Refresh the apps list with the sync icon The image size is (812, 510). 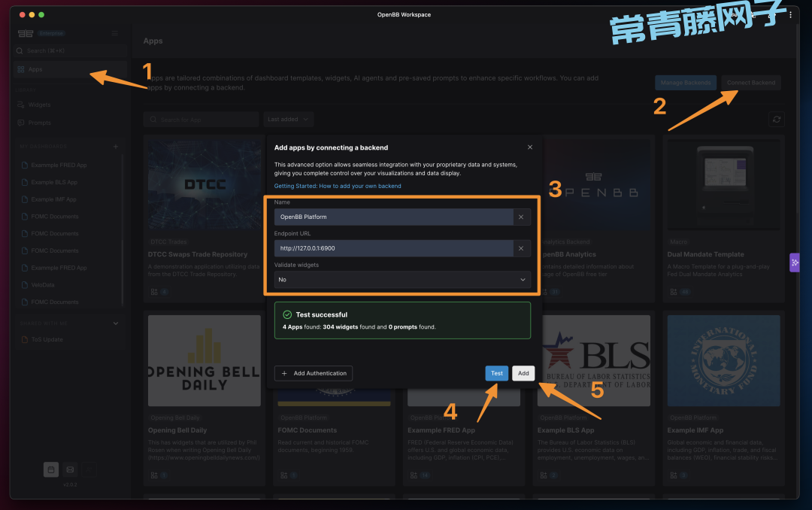coord(776,119)
